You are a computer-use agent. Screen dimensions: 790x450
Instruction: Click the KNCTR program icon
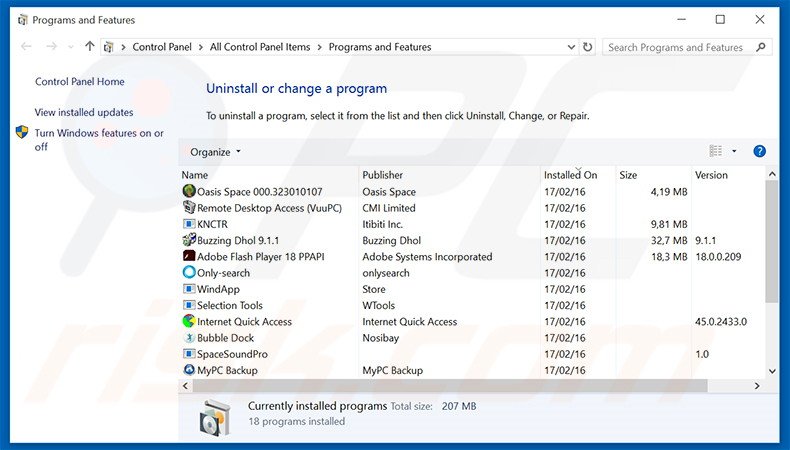[189, 223]
